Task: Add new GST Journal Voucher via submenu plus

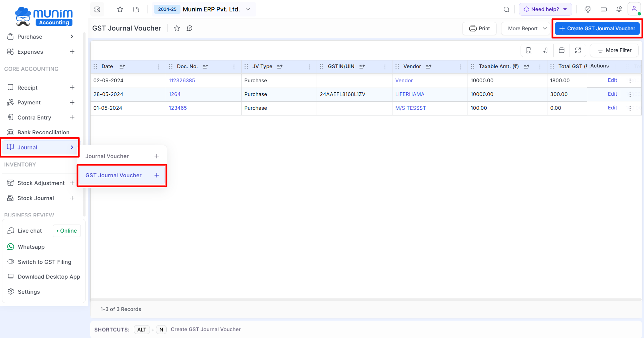Action: pos(157,175)
